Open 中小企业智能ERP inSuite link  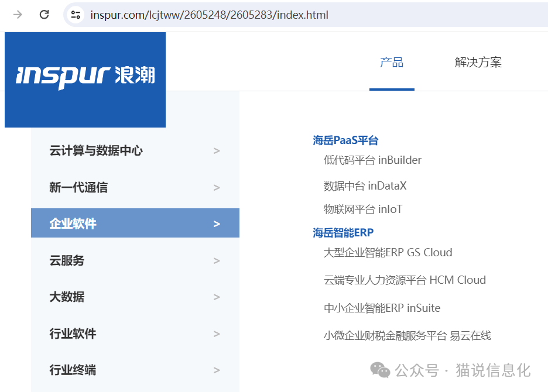click(x=382, y=308)
